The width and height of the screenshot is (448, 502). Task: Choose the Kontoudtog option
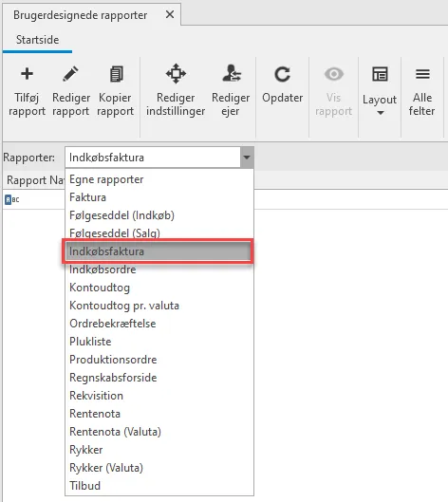click(x=159, y=288)
